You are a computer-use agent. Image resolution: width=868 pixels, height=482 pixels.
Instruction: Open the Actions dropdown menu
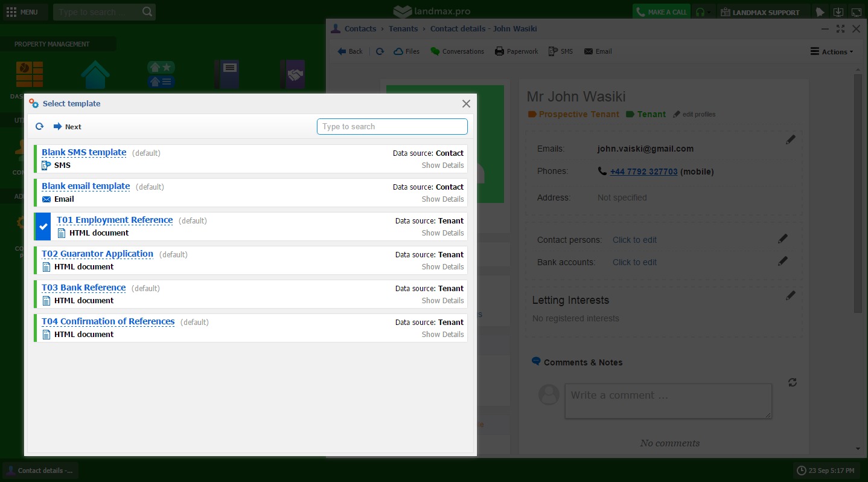pyautogui.click(x=831, y=52)
